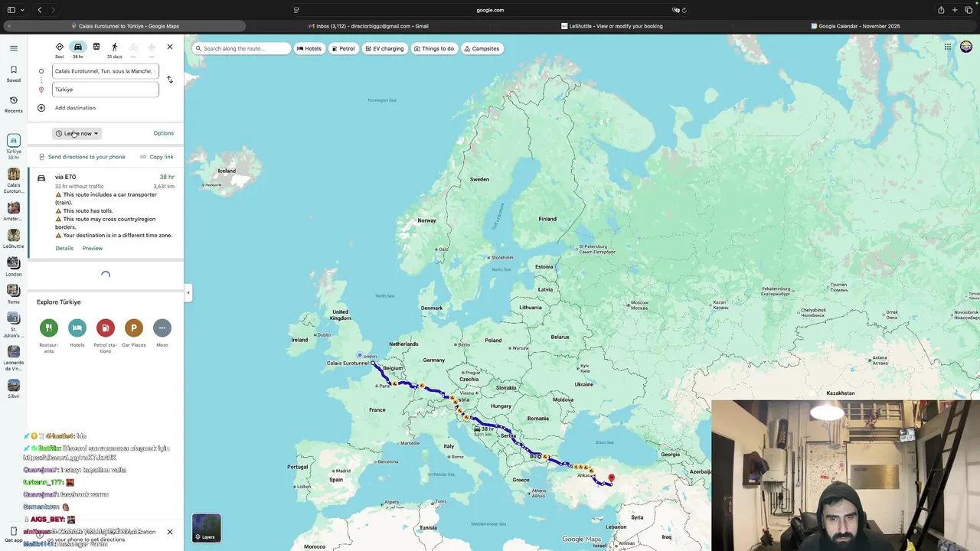Open Hotels in Explore Türkiye
This screenshot has height=551, width=980.
[x=77, y=334]
